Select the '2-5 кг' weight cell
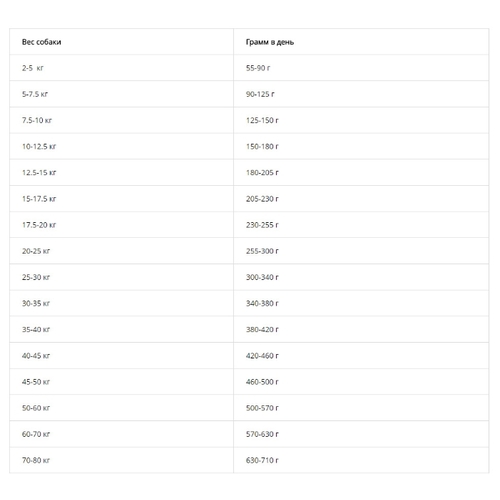Screen dimensions: 500x500 point(33,68)
